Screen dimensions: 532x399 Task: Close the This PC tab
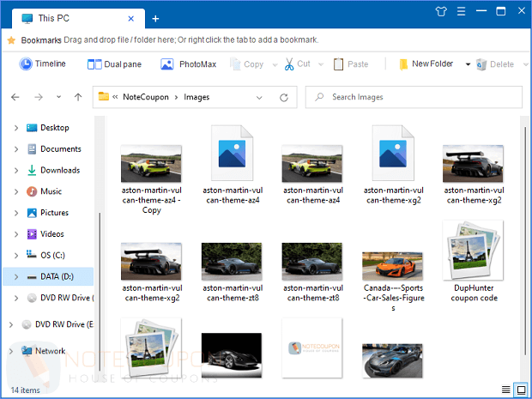pyautogui.click(x=131, y=19)
